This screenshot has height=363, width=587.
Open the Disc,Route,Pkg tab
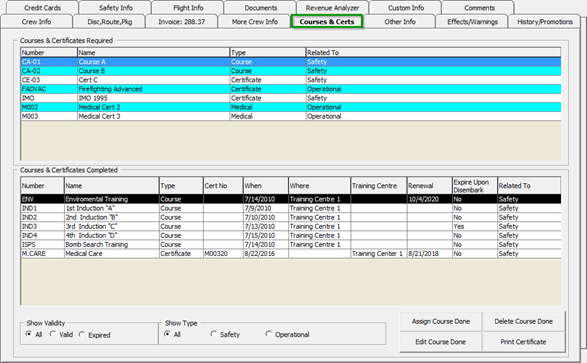(x=110, y=22)
